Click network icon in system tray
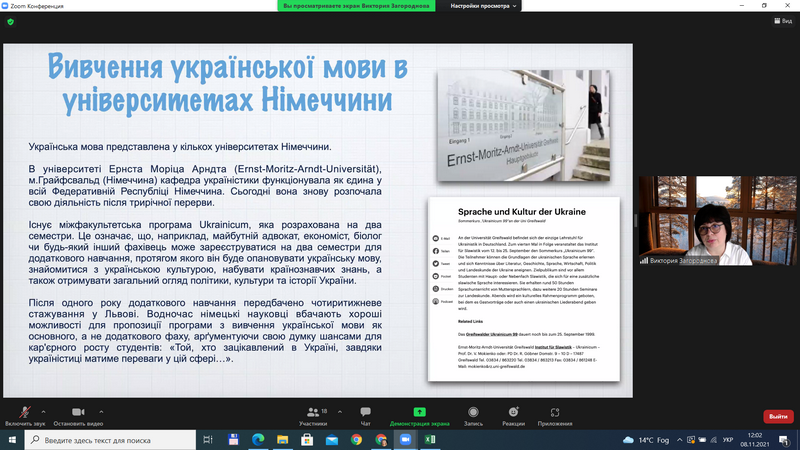 pos(713,440)
